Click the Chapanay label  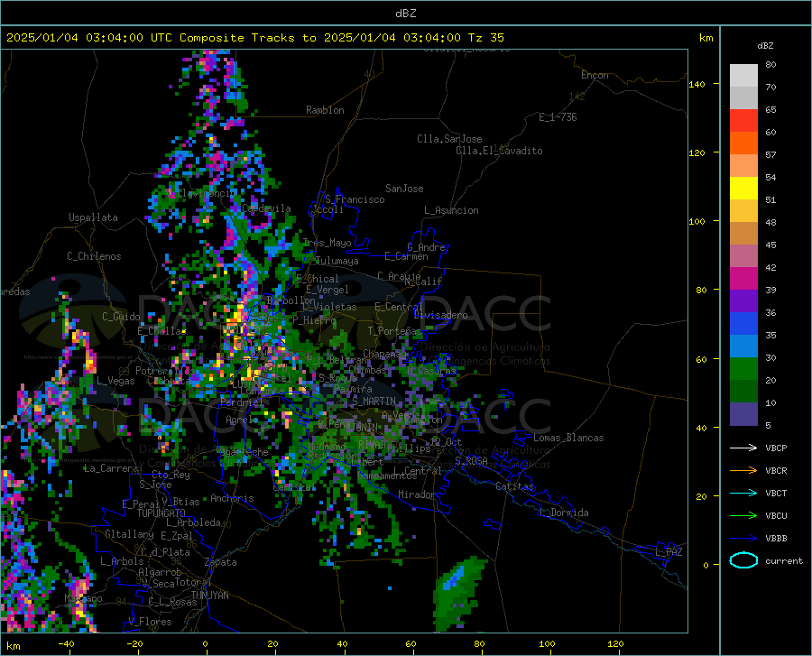click(x=384, y=353)
